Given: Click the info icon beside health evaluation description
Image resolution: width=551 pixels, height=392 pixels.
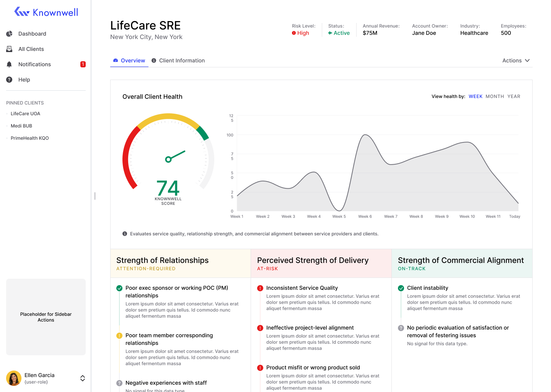Looking at the screenshot, I should pyautogui.click(x=125, y=234).
